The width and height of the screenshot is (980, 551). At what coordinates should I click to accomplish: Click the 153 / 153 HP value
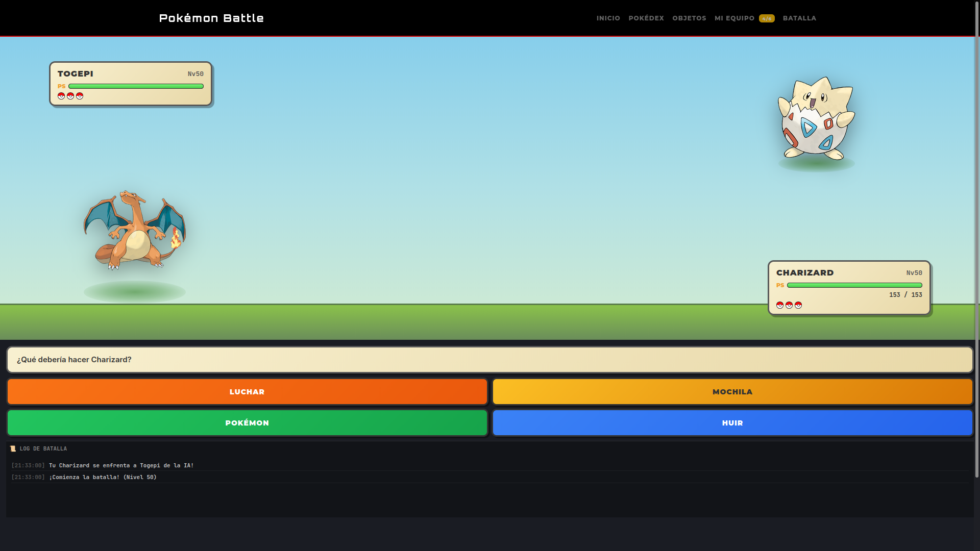[x=905, y=295]
